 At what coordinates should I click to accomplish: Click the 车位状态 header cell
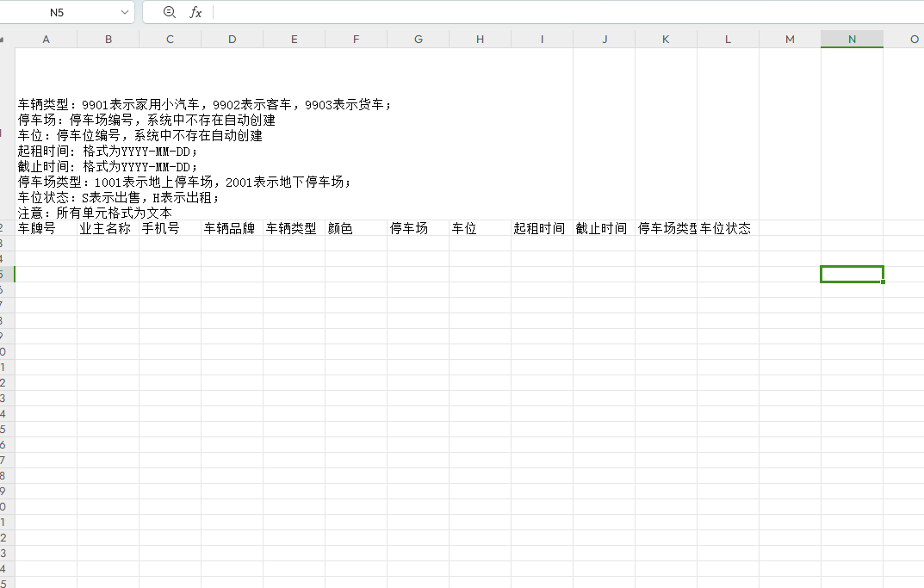[x=728, y=228]
